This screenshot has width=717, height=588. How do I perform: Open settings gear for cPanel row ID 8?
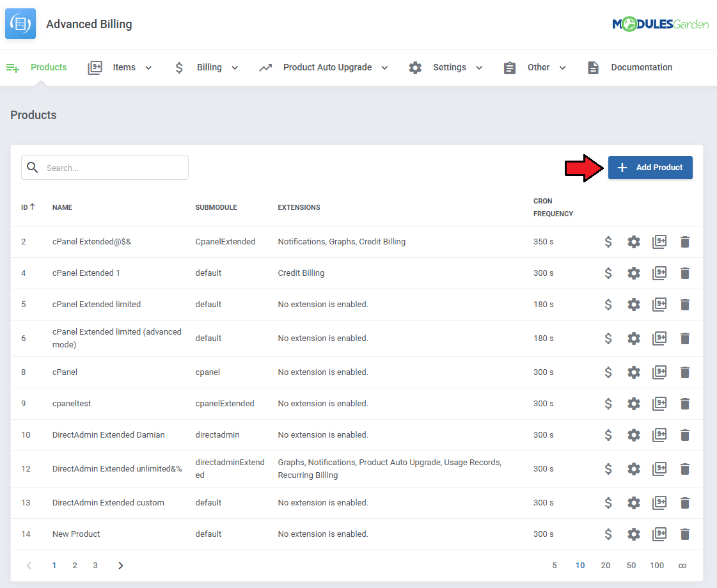click(633, 372)
